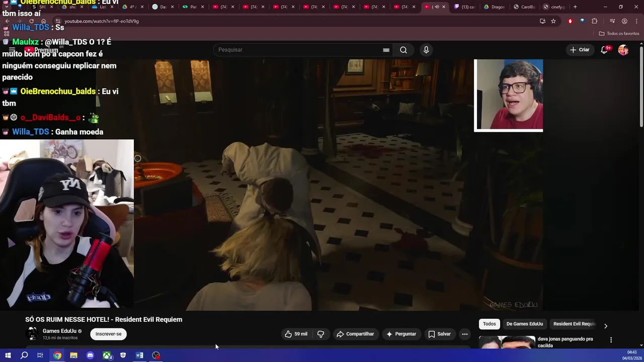This screenshot has height=362, width=644.
Task: Click the install app icon in address bar
Action: [542, 21]
